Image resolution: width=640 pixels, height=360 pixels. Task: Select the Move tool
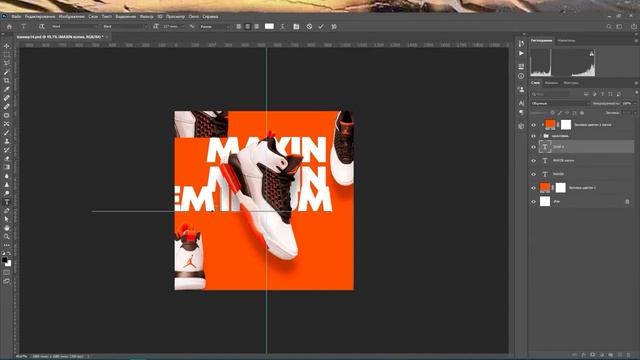[7, 46]
